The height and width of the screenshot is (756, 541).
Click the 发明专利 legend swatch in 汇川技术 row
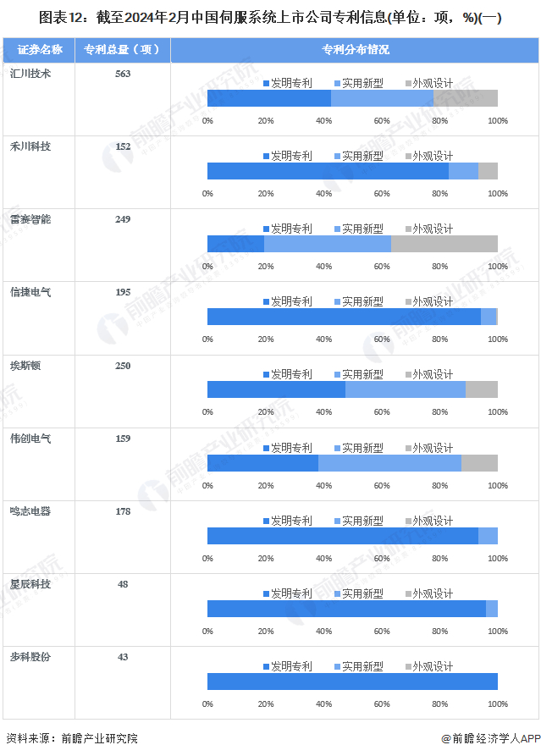click(267, 84)
